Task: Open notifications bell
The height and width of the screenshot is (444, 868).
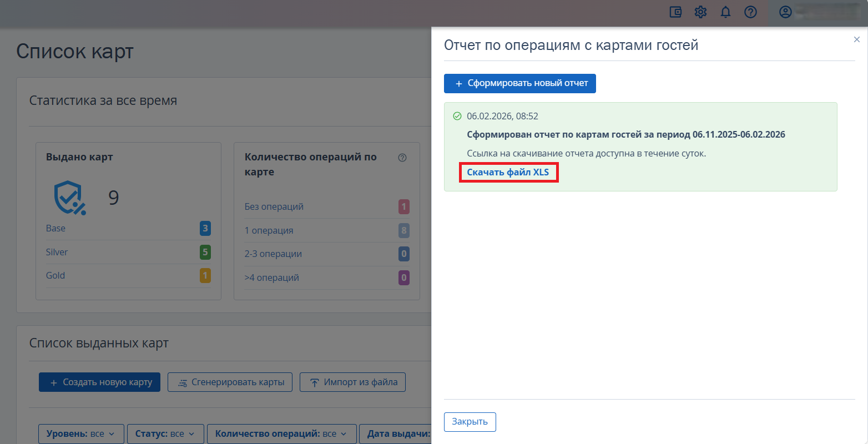Action: [725, 12]
